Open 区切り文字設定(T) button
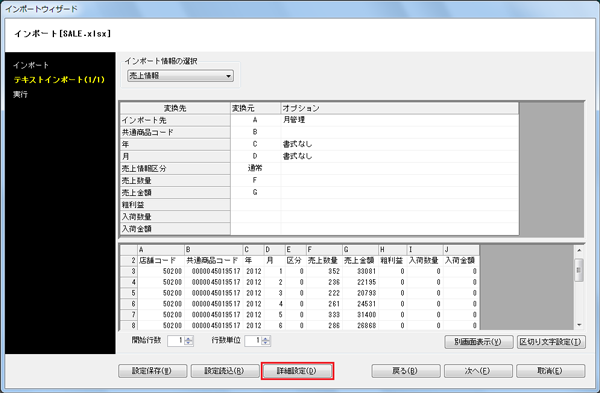600x393 pixels. (x=551, y=342)
